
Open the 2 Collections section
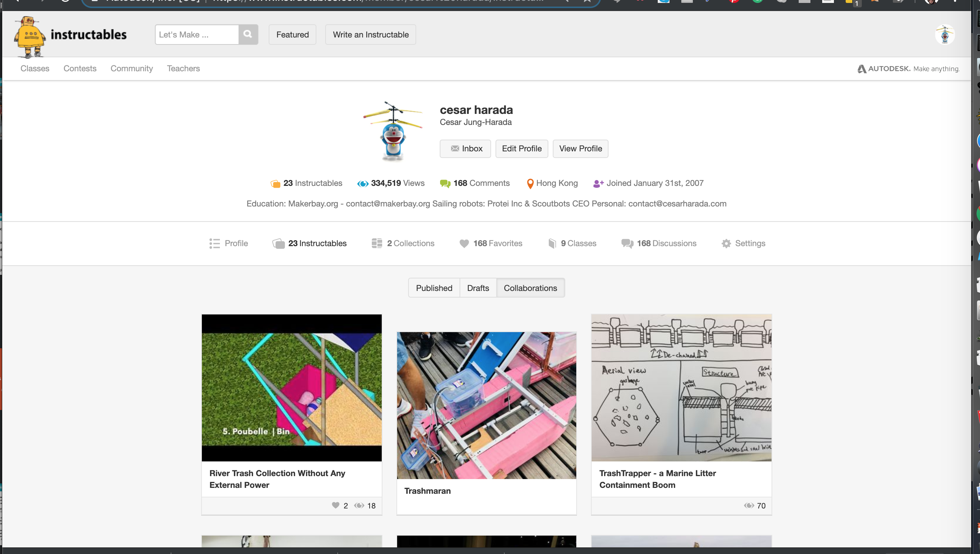(403, 243)
